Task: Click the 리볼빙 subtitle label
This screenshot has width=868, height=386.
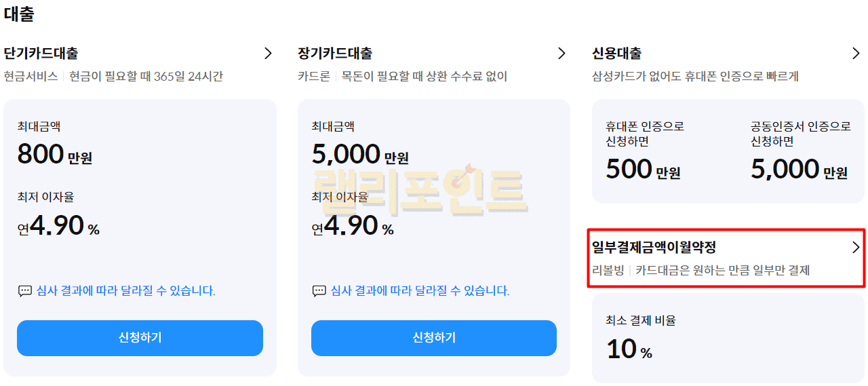Action: click(608, 270)
